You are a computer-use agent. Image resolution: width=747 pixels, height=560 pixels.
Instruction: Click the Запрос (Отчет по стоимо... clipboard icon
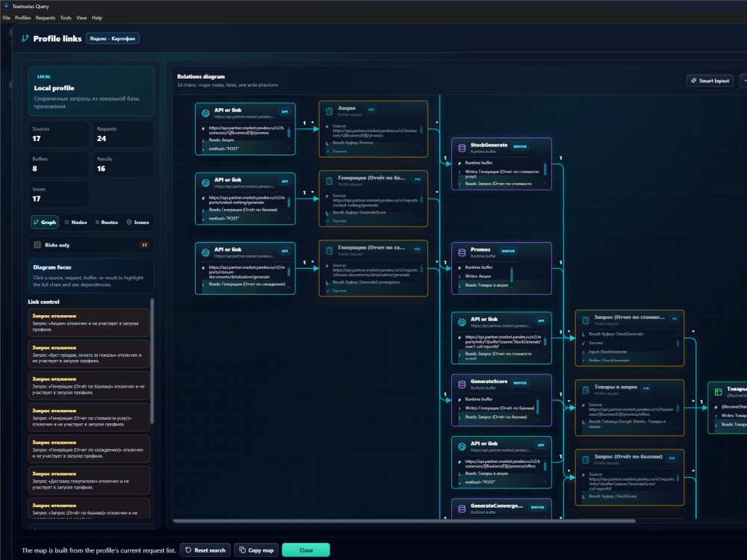(586, 320)
